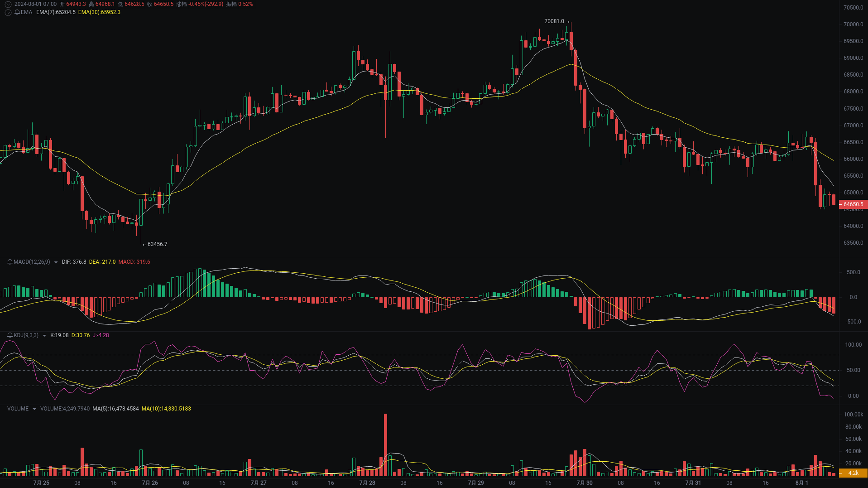
Task: Click the 7月 29 date label
Action: point(476,483)
